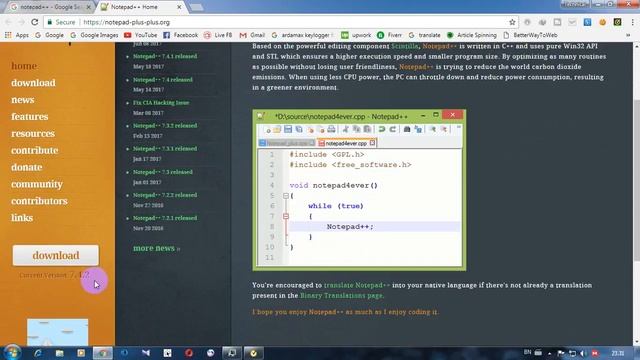Open the contributors page
Screen dimensions: 640x360
[40, 201]
